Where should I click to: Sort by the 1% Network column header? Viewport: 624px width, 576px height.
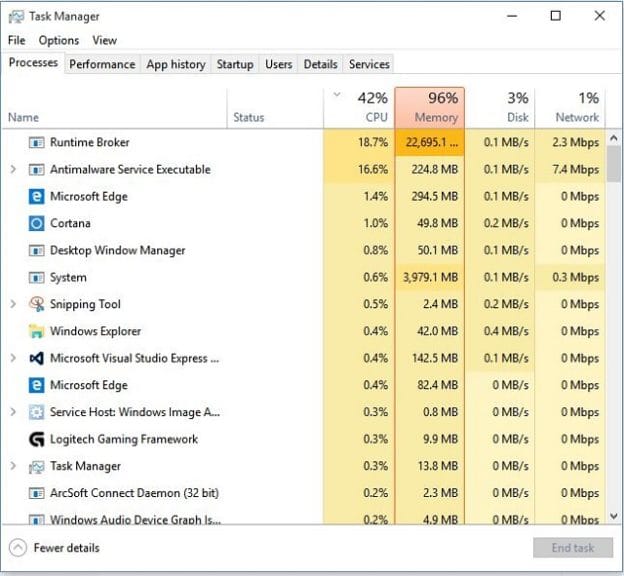click(x=570, y=108)
